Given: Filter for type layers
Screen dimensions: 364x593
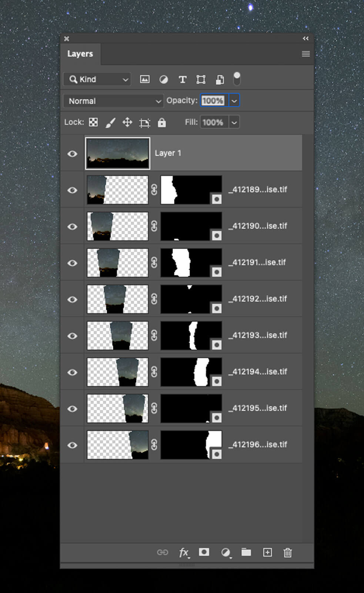Looking at the screenshot, I should point(182,79).
